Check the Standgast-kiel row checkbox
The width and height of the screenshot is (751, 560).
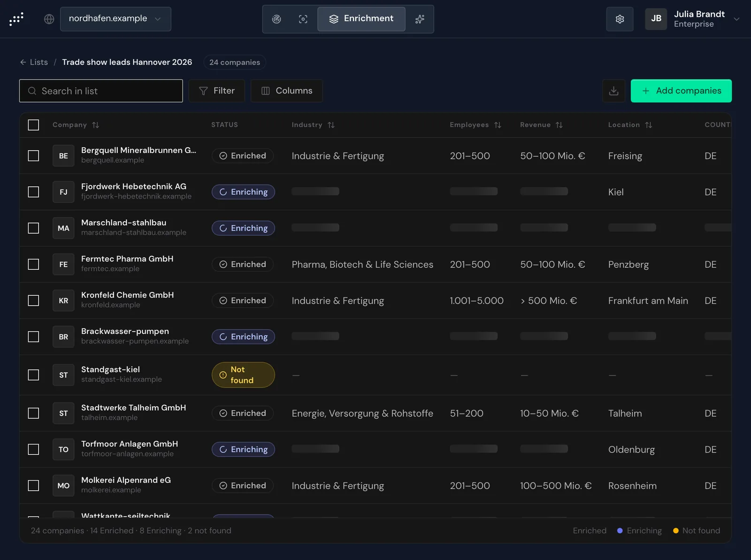[33, 375]
